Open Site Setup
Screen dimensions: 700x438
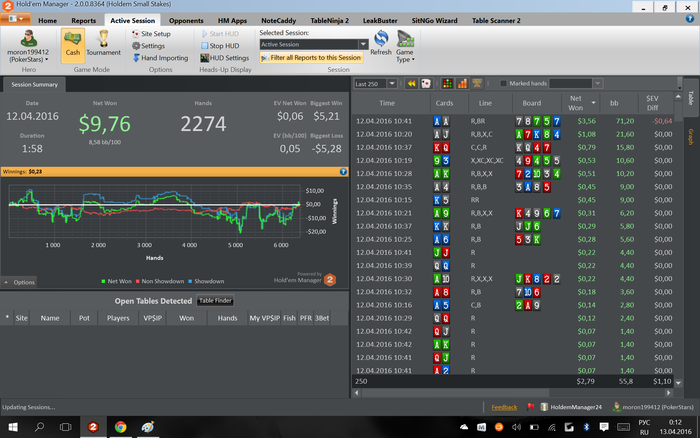point(151,34)
